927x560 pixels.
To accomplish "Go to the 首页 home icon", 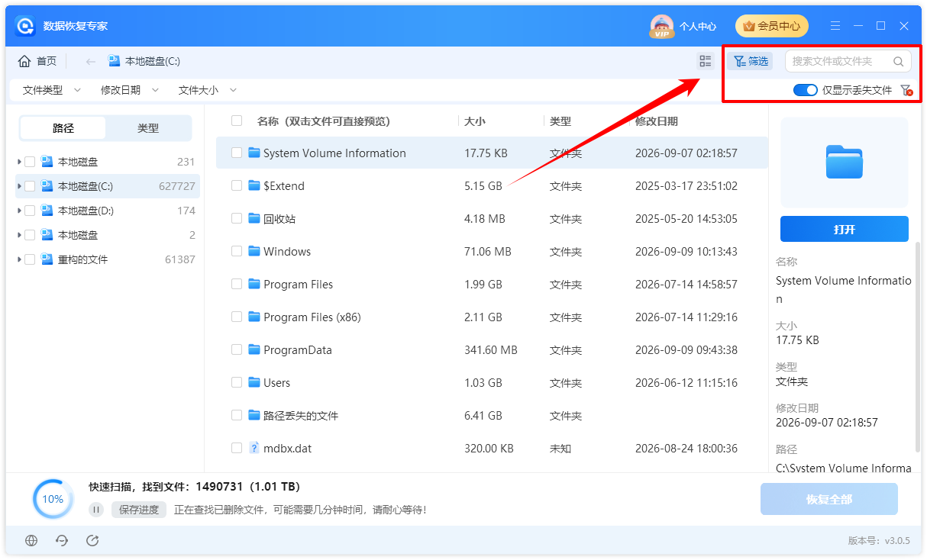I will pos(24,61).
